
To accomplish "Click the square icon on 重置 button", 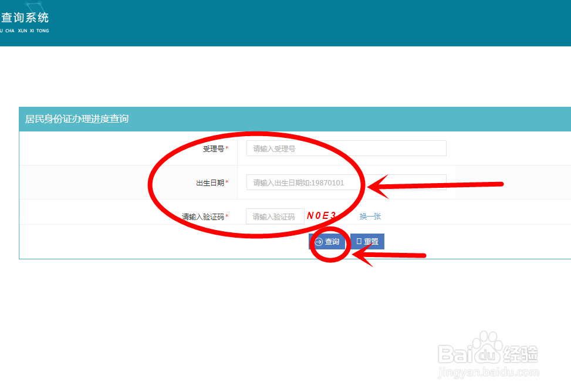I will click(359, 241).
